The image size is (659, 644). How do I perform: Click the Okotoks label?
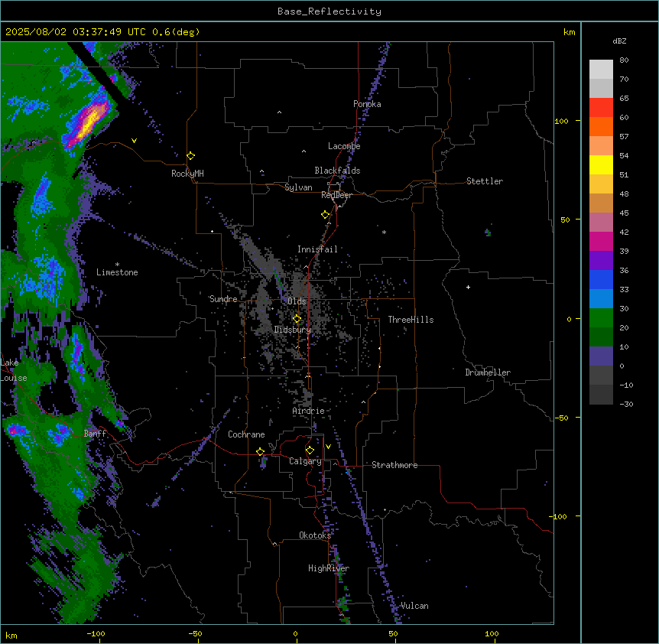tap(315, 535)
